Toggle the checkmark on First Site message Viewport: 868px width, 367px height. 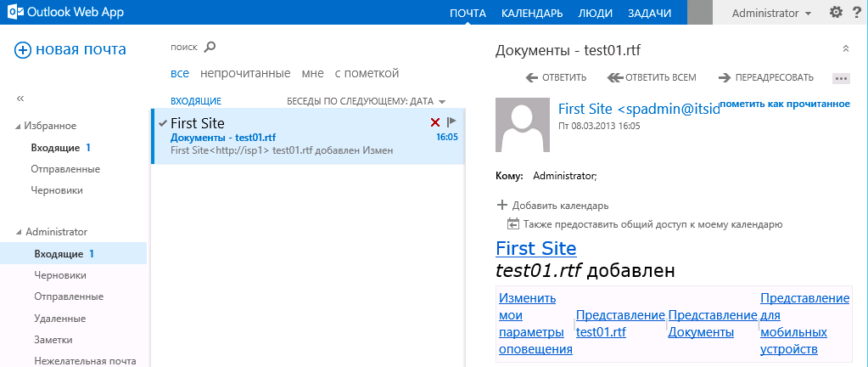tap(163, 122)
